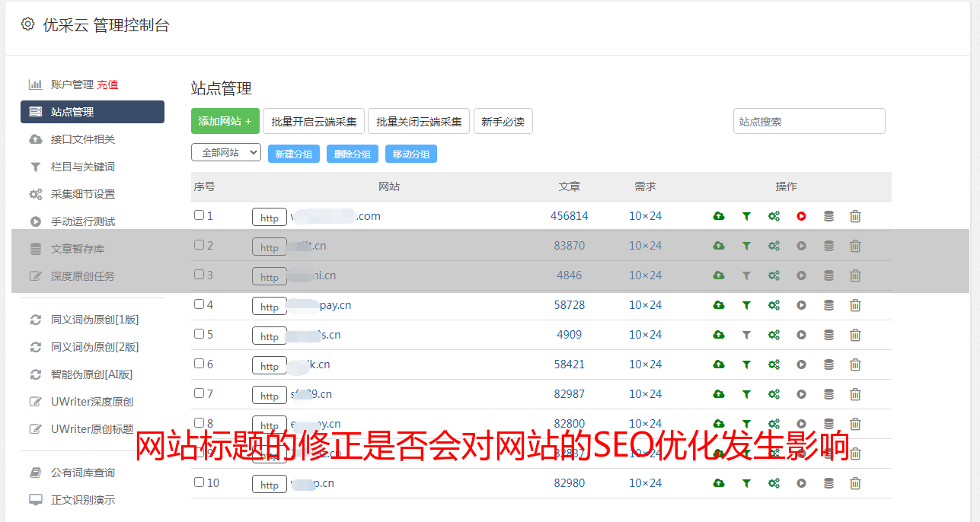Check the checkbox for site 5
980x522 pixels.
(x=199, y=334)
